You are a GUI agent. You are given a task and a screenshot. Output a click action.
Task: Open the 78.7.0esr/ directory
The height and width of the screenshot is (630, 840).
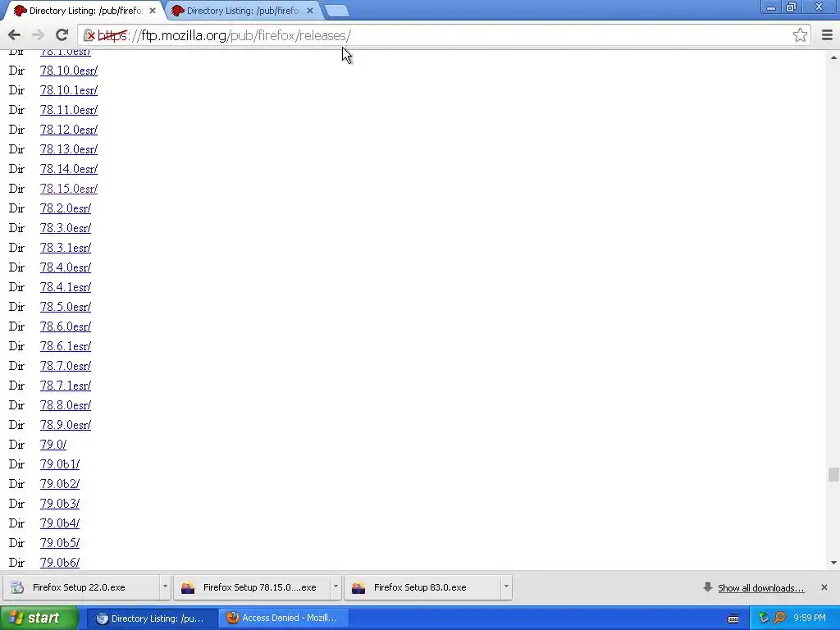(x=66, y=366)
